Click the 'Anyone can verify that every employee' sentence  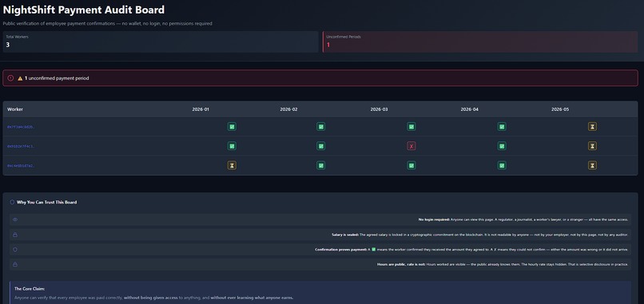[x=154, y=298]
